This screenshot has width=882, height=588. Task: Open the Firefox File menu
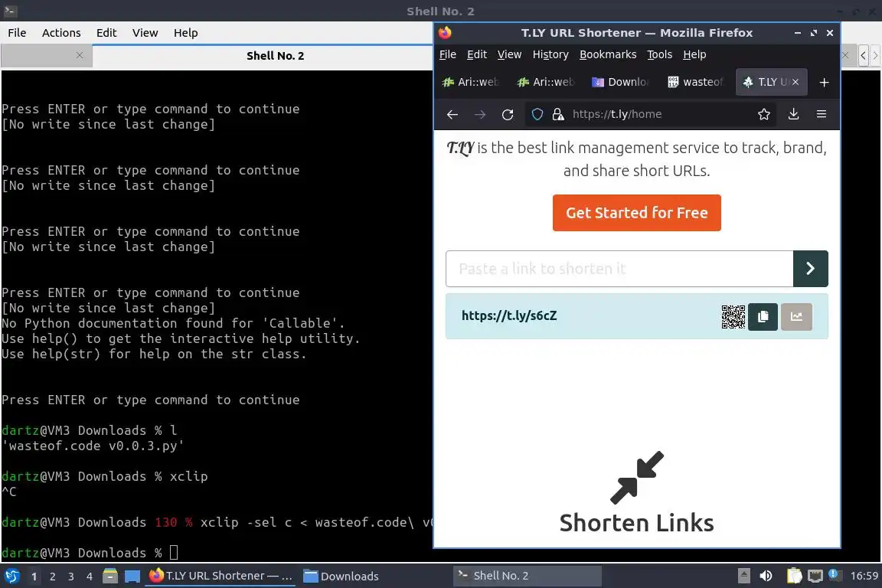(447, 54)
